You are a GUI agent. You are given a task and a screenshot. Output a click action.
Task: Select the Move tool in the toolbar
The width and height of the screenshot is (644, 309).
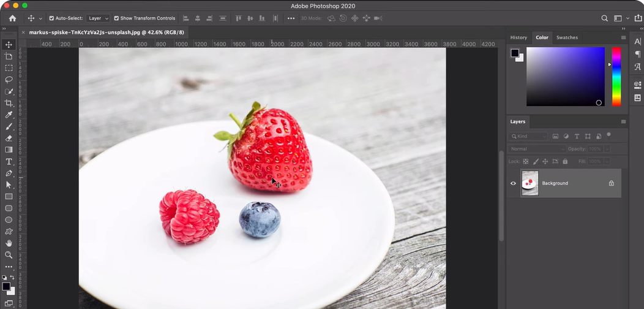pyautogui.click(x=9, y=44)
